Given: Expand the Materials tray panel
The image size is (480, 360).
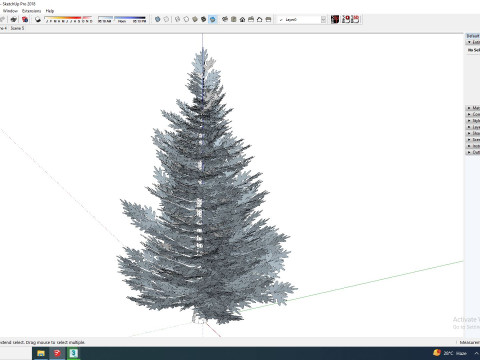Looking at the screenshot, I should 473,108.
